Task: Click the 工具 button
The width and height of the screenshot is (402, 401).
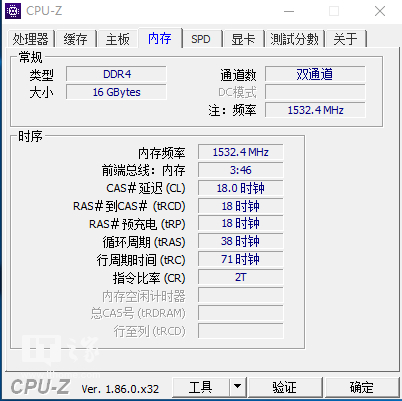Action: point(201,387)
